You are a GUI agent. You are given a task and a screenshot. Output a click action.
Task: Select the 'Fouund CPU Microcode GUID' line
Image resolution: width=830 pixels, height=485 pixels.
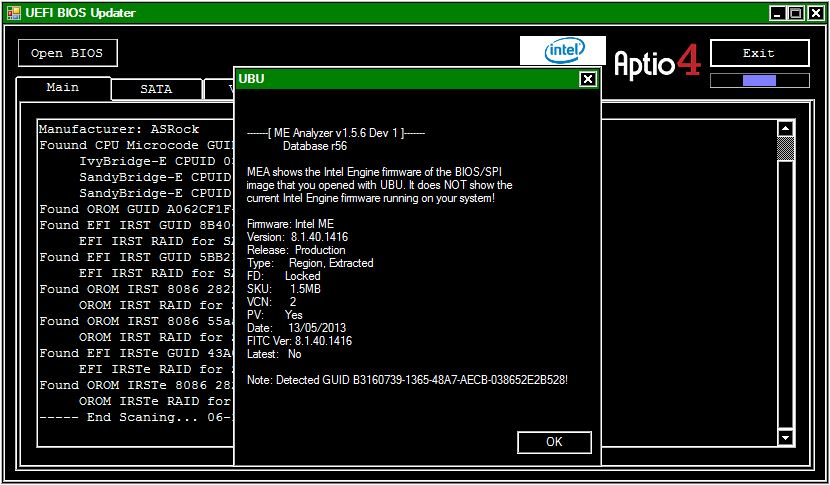pos(136,145)
